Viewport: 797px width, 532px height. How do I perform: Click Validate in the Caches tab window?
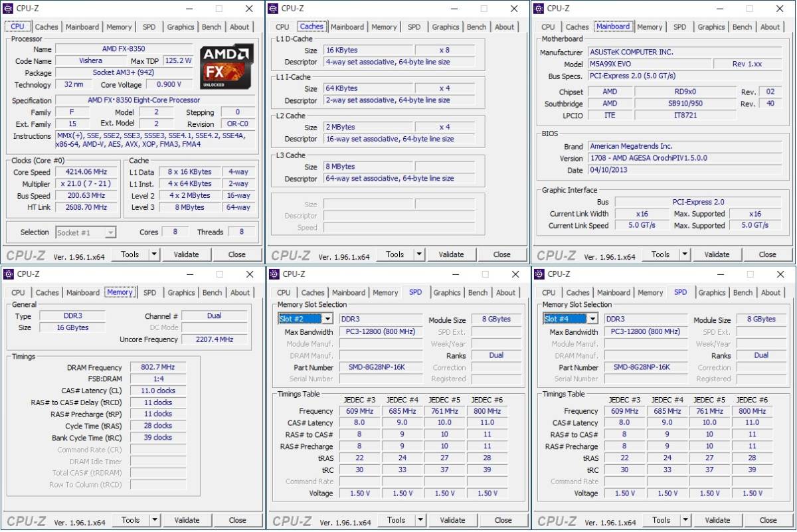[x=451, y=254]
